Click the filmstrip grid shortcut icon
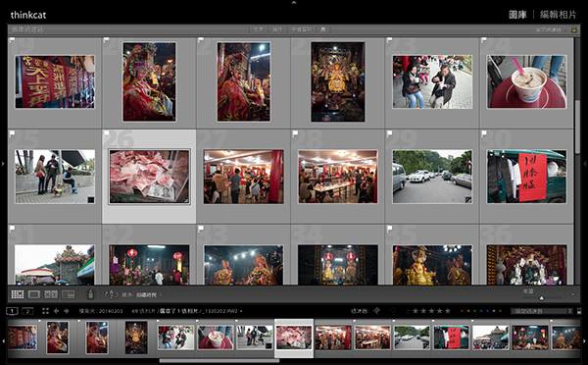The height and width of the screenshot is (365, 588). point(45,311)
